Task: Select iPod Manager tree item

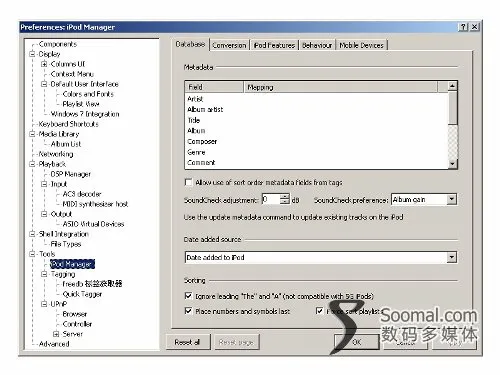Action: [72, 264]
